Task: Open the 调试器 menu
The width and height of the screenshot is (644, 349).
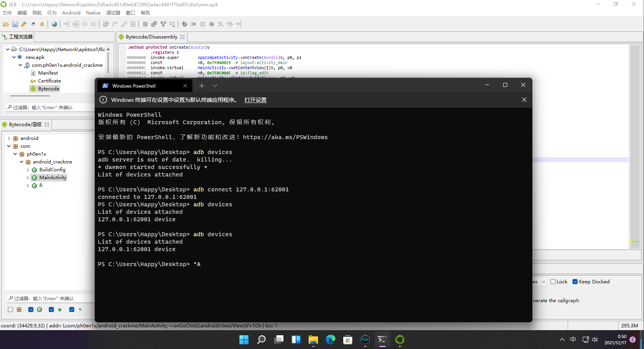Action: tap(113, 13)
